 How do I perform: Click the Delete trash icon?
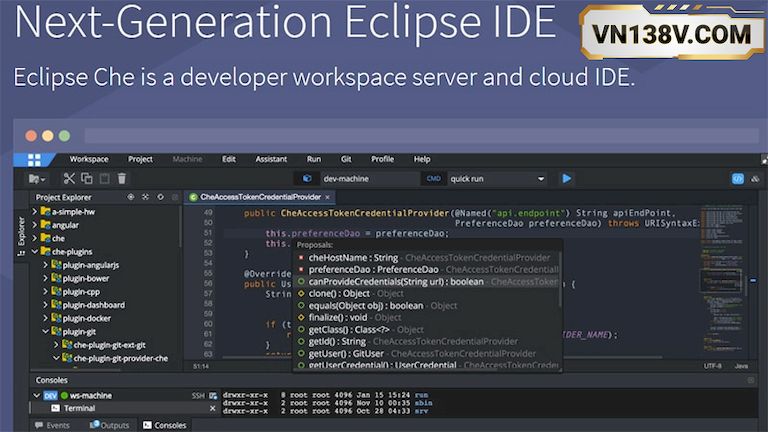click(122, 179)
